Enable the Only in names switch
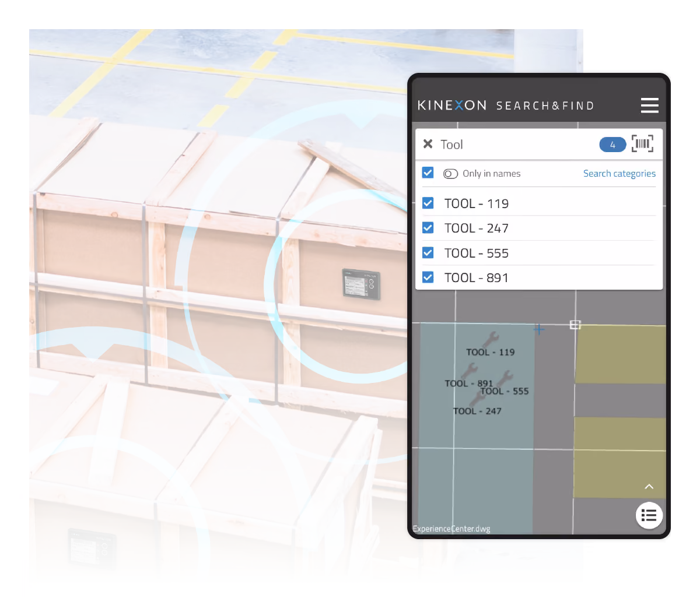Screen dimensions: 700x612 point(450,174)
